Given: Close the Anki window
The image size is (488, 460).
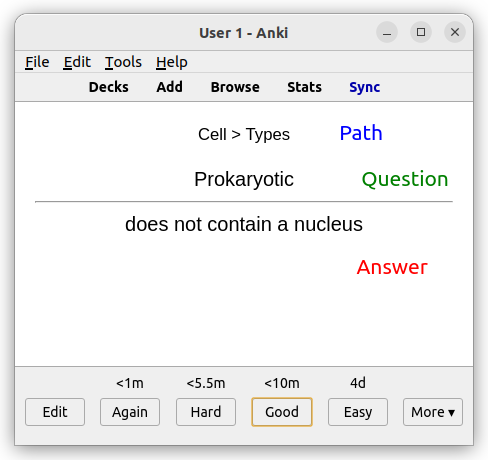Looking at the screenshot, I should [455, 32].
